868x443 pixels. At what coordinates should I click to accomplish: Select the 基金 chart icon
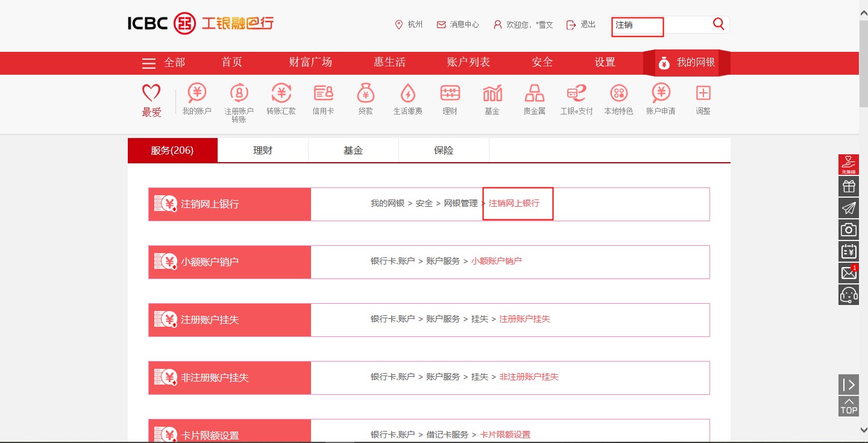[492, 99]
